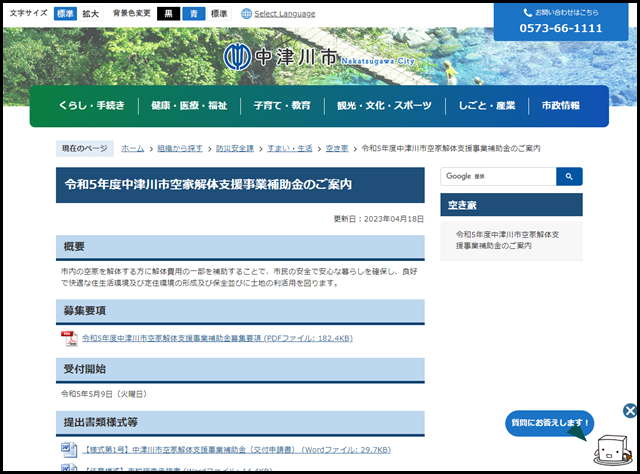Open the 健康・医療・福祉 menu
Image resolution: width=640 pixels, height=474 pixels.
pyautogui.click(x=189, y=106)
